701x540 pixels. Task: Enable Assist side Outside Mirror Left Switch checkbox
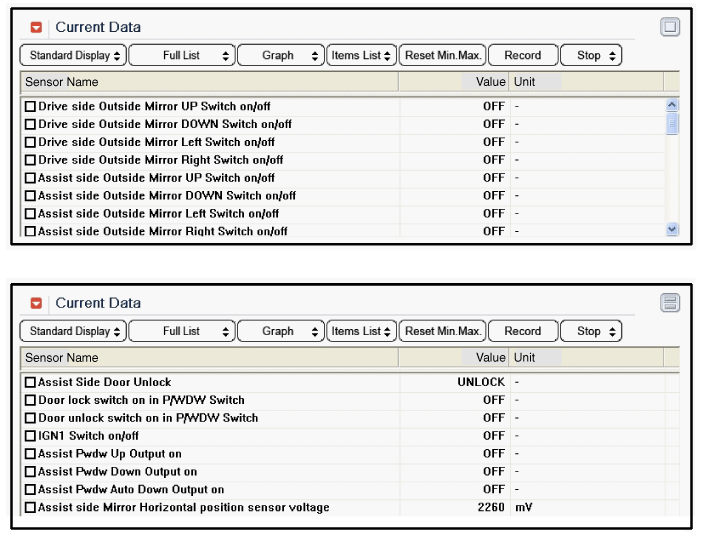(x=30, y=214)
